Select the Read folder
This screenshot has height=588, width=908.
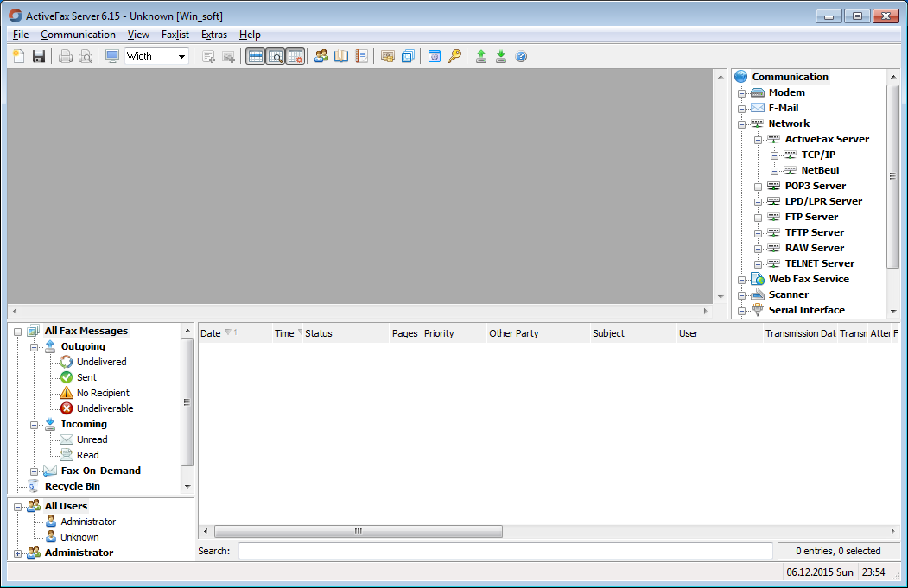coord(87,456)
